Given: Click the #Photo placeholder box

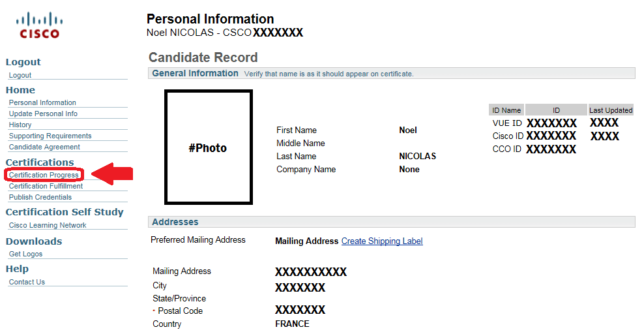Looking at the screenshot, I should point(208,147).
